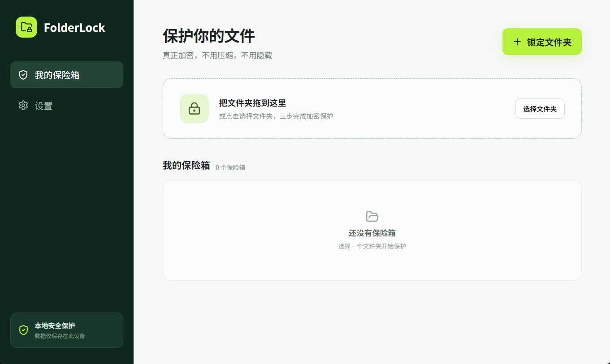Click the 我的保险箱 section heading
This screenshot has height=364, width=610.
click(186, 165)
